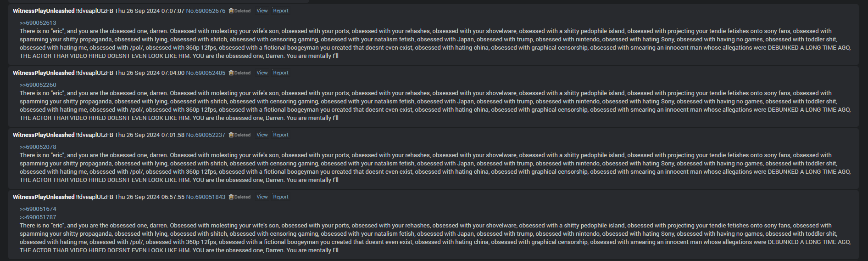
Task: Follow quote link >>690051674
Action: point(38,209)
